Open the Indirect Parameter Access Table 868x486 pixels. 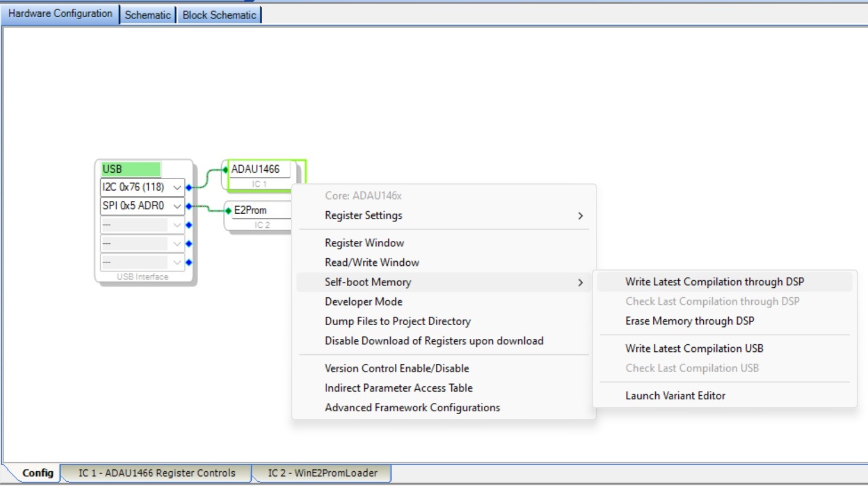click(443, 388)
